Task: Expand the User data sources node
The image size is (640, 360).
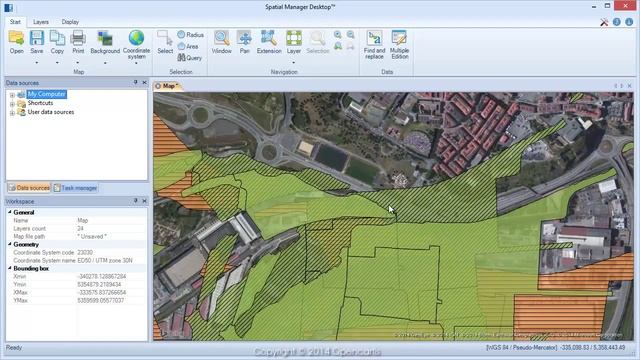Action: click(12, 113)
